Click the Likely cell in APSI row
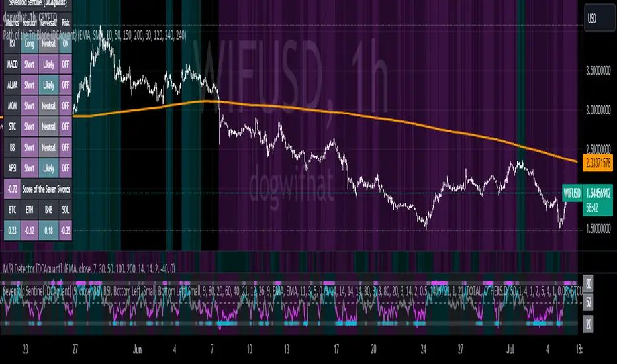 click(x=48, y=168)
